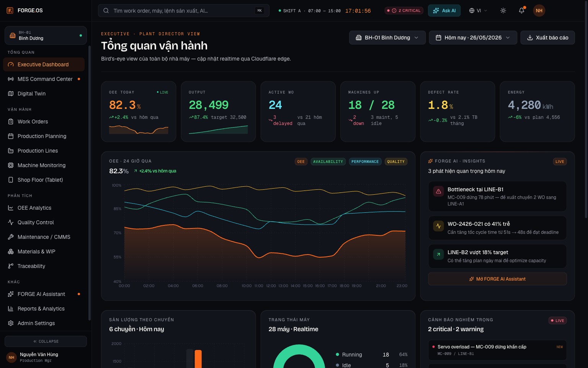This screenshot has height=368, width=588.
Task: Click the Materials & WIP boxes icon
Action: click(x=11, y=251)
